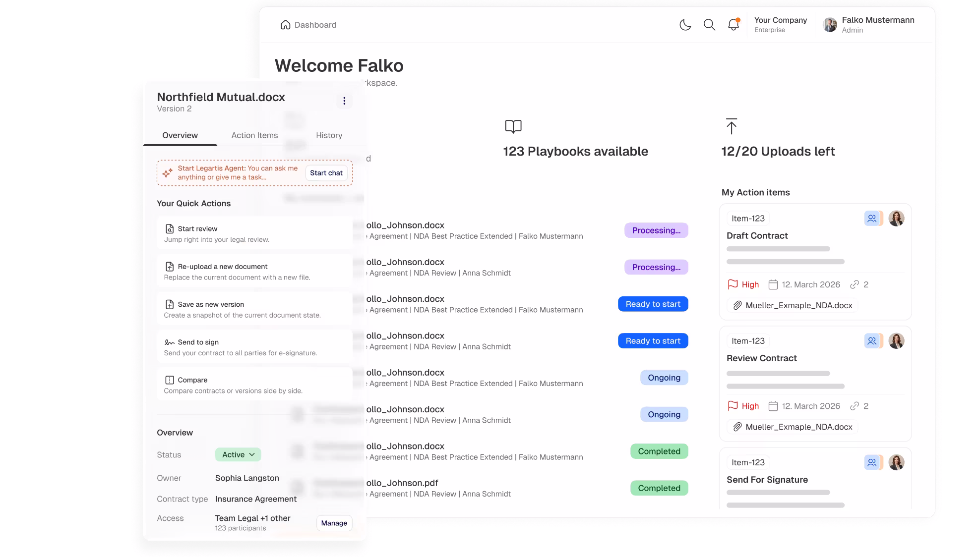The height and width of the screenshot is (557, 980).
Task: Click team icon on Draft Contract card
Action: (x=872, y=219)
